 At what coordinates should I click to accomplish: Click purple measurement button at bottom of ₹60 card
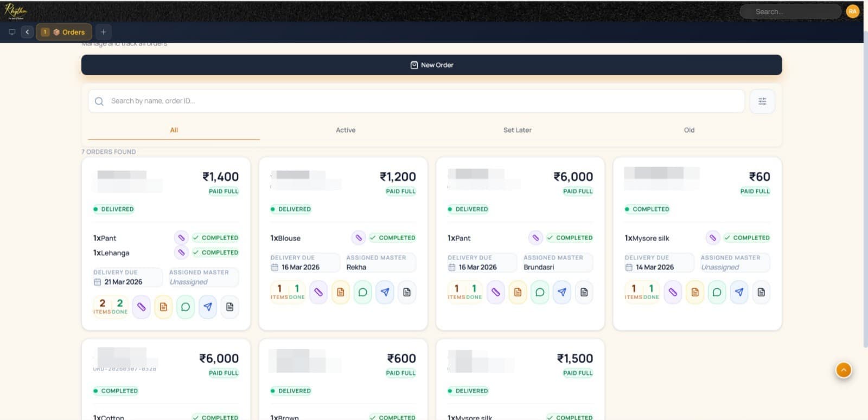click(673, 293)
